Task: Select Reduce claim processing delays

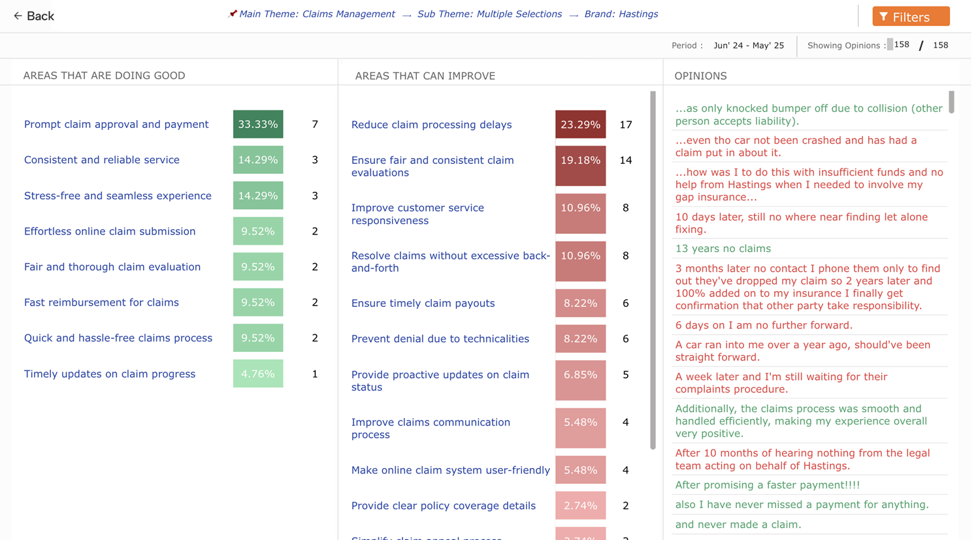Action: (431, 125)
